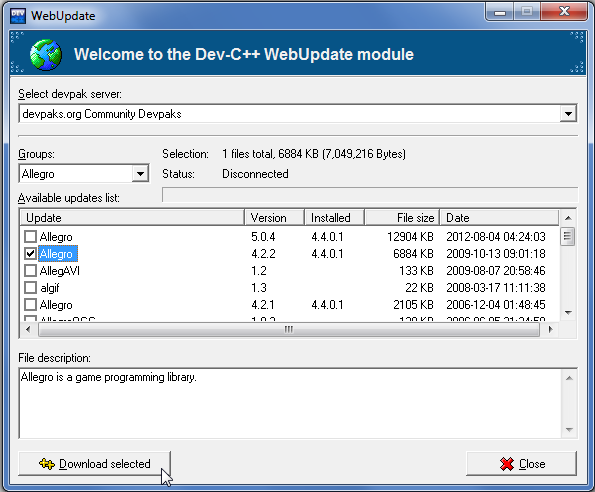The width and height of the screenshot is (595, 492).
Task: Click the Disconnected status text
Action: pos(255,174)
